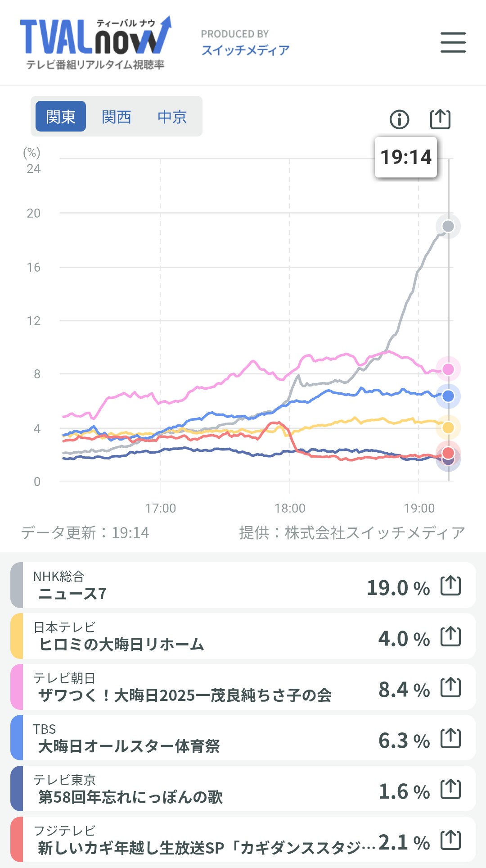Image resolution: width=486 pixels, height=868 pixels.
Task: Share the NHK総合 ニュース7 rating
Action: coord(450,586)
